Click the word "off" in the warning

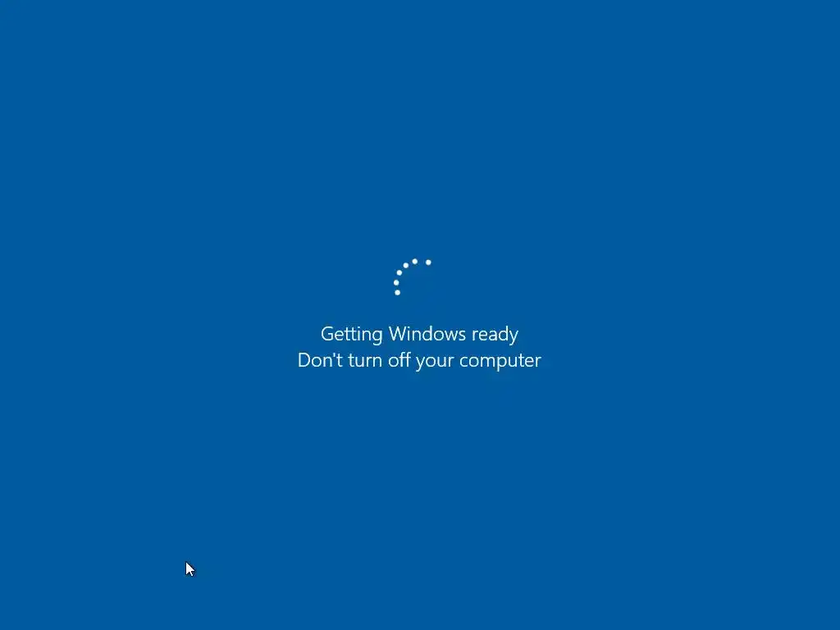coord(399,359)
